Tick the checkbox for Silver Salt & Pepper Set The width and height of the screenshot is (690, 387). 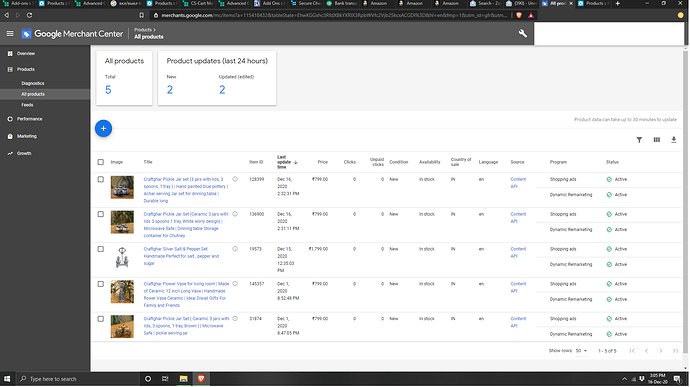pos(101,249)
